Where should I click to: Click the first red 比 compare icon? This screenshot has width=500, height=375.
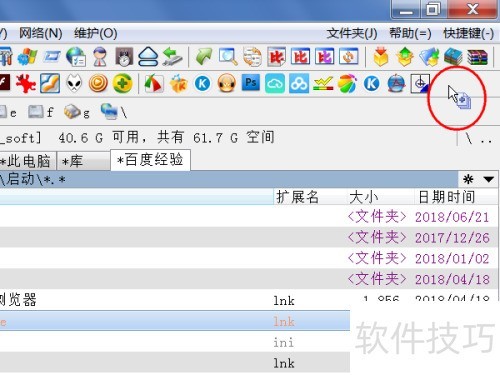(x=276, y=56)
